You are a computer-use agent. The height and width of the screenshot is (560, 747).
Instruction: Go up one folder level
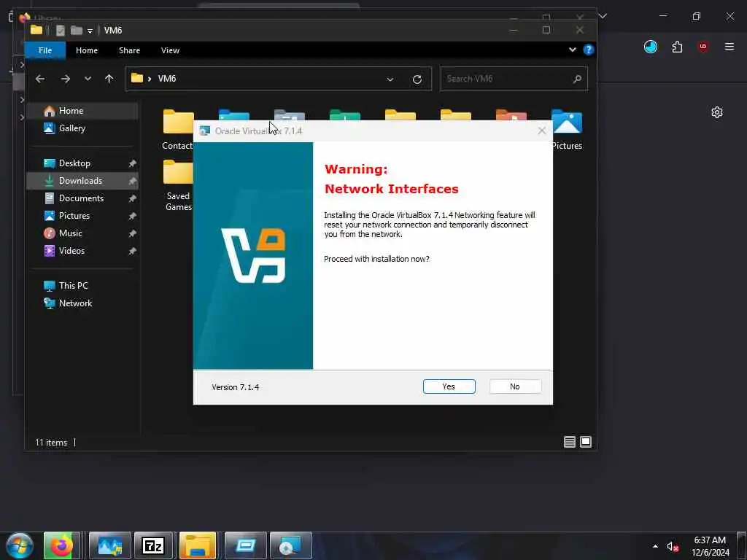(109, 79)
